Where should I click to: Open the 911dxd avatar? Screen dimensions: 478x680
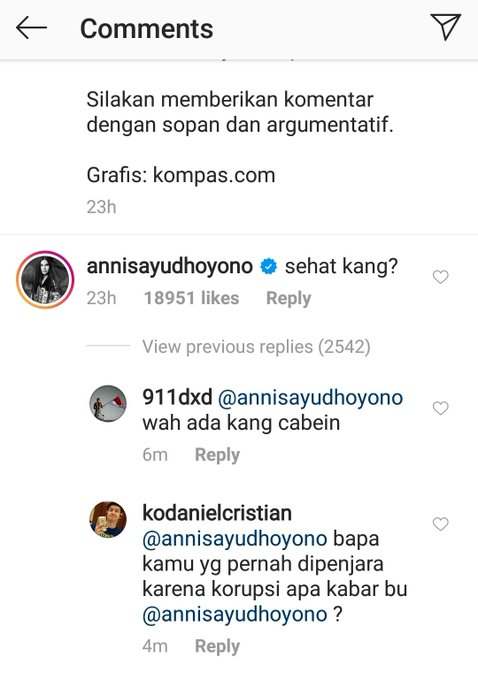point(108,403)
